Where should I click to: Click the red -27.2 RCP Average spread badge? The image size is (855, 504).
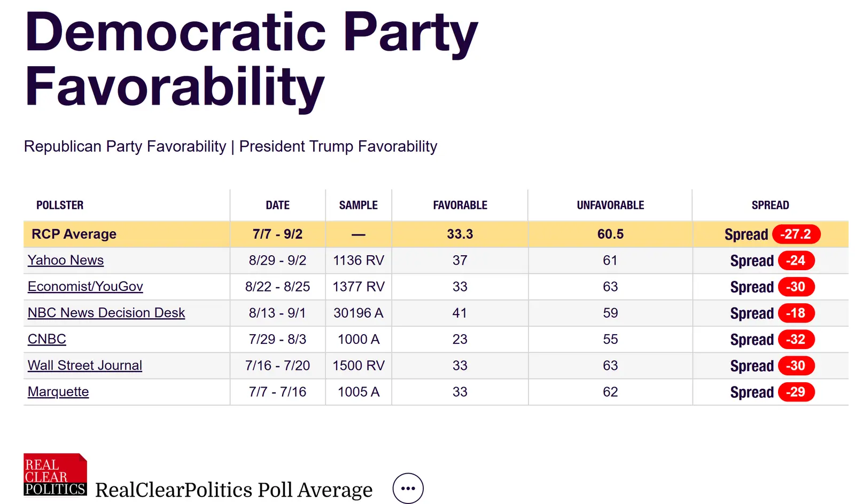796,234
